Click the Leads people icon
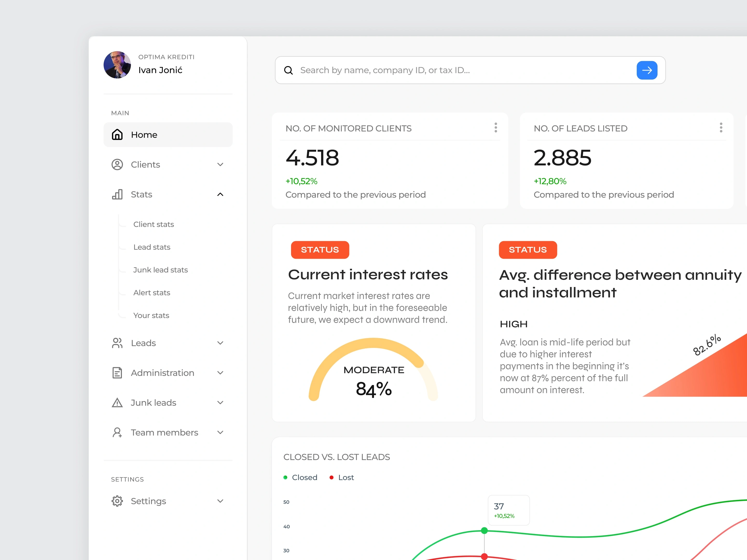Viewport: 747px width, 560px height. (117, 343)
